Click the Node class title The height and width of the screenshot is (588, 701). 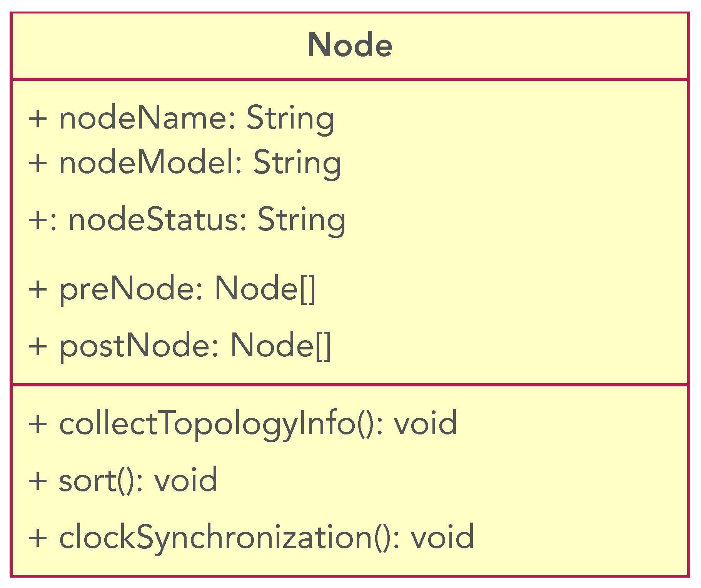click(350, 45)
